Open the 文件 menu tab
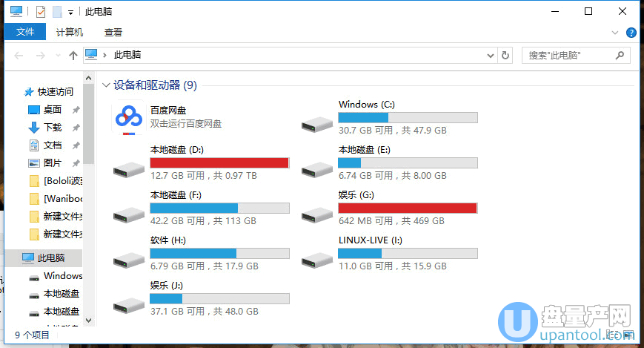Image resolution: width=644 pixels, height=348 pixels. click(x=25, y=33)
